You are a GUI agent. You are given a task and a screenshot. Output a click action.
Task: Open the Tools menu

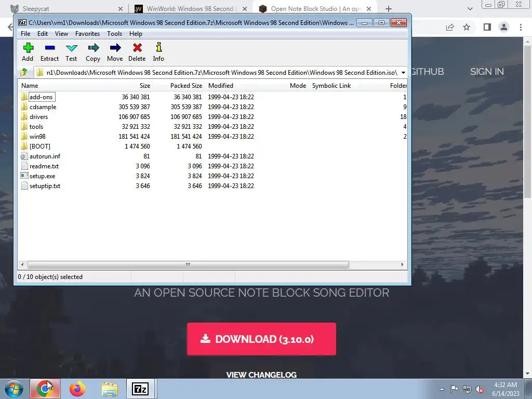(x=114, y=34)
